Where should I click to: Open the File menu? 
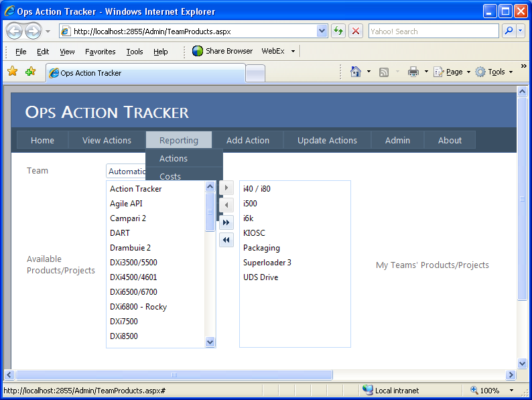[x=21, y=52]
